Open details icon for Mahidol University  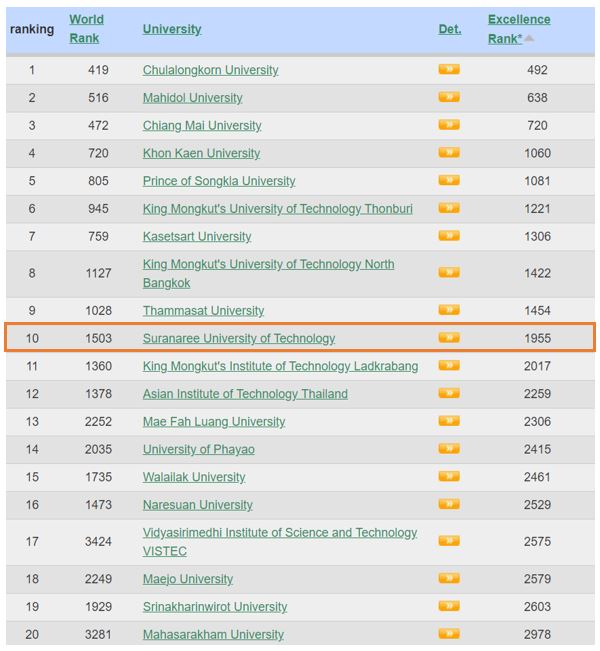(449, 97)
